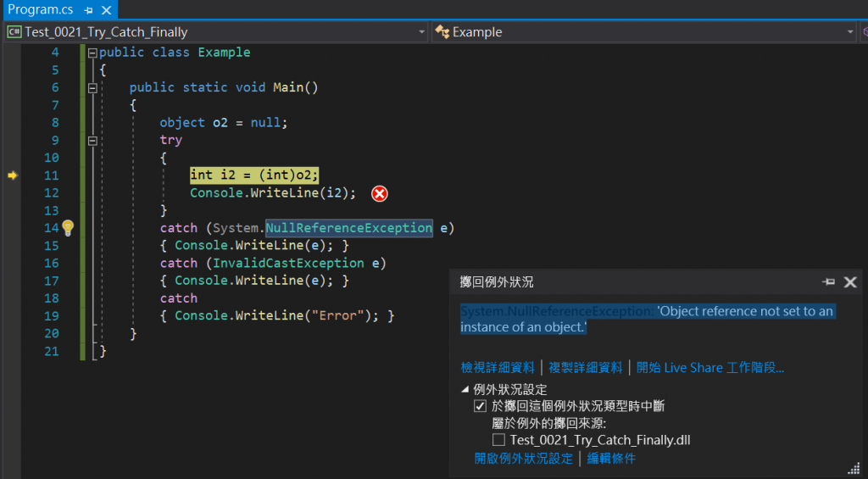Click the highlighted line int i2 = (int)o2;
868x479 pixels.
(254, 175)
